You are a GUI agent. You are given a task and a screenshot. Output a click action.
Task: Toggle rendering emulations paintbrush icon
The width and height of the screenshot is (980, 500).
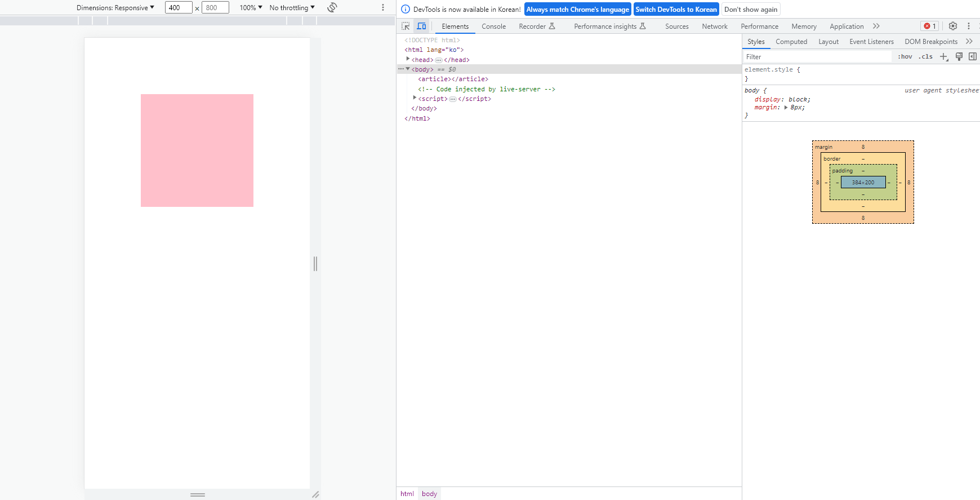click(x=959, y=56)
